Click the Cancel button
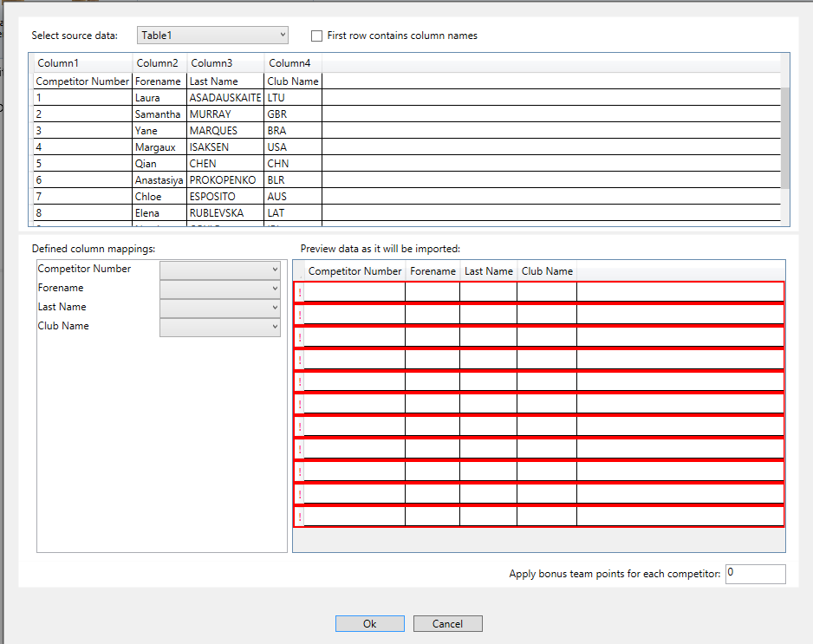This screenshot has height=644, width=813. pos(448,624)
